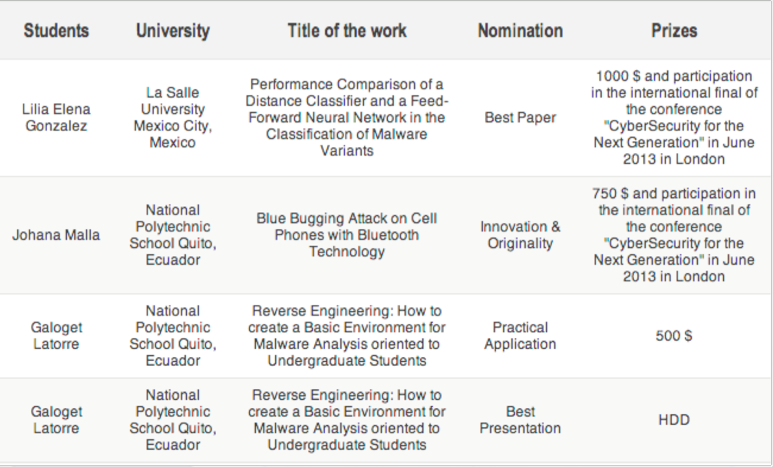The width and height of the screenshot is (773, 467).
Task: Click the Johana Malla student name
Action: click(x=56, y=235)
